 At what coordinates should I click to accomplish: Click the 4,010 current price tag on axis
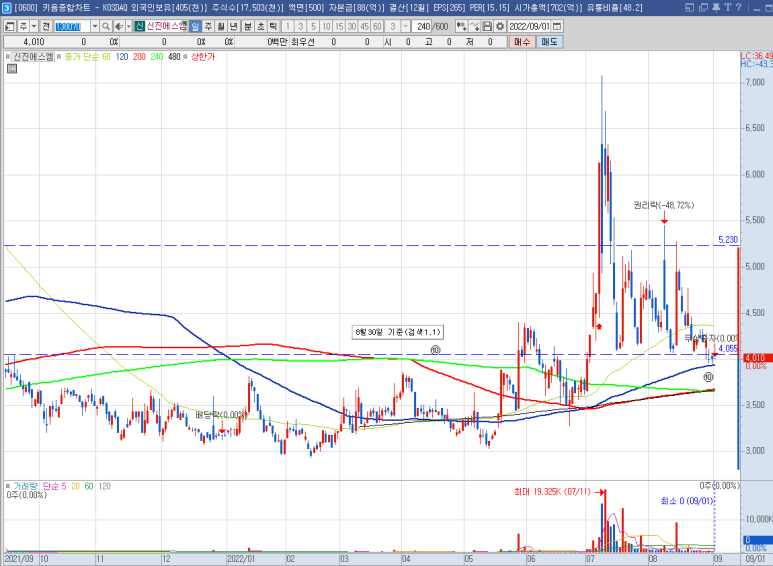click(x=755, y=357)
